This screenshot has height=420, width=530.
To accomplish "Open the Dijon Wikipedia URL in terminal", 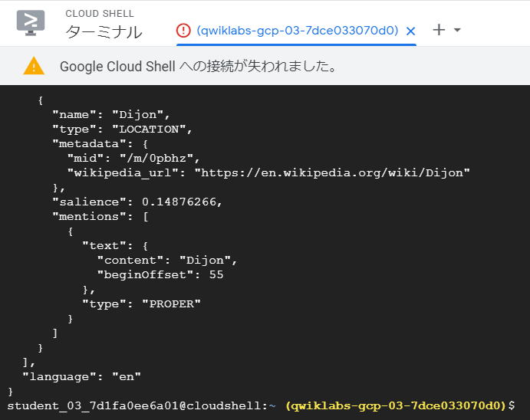I will point(331,172).
